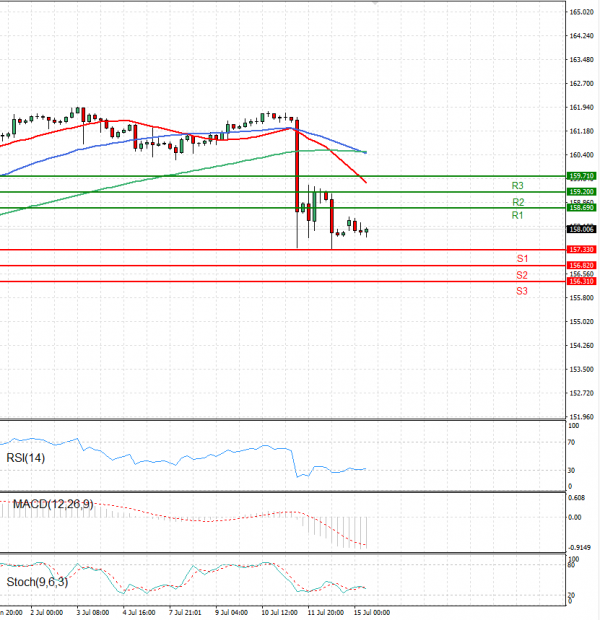Click the red 156.310 price tag

coord(581,281)
